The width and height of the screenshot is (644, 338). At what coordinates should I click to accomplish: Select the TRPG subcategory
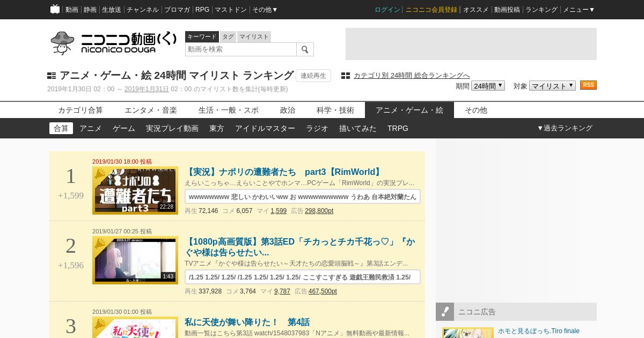click(x=398, y=128)
